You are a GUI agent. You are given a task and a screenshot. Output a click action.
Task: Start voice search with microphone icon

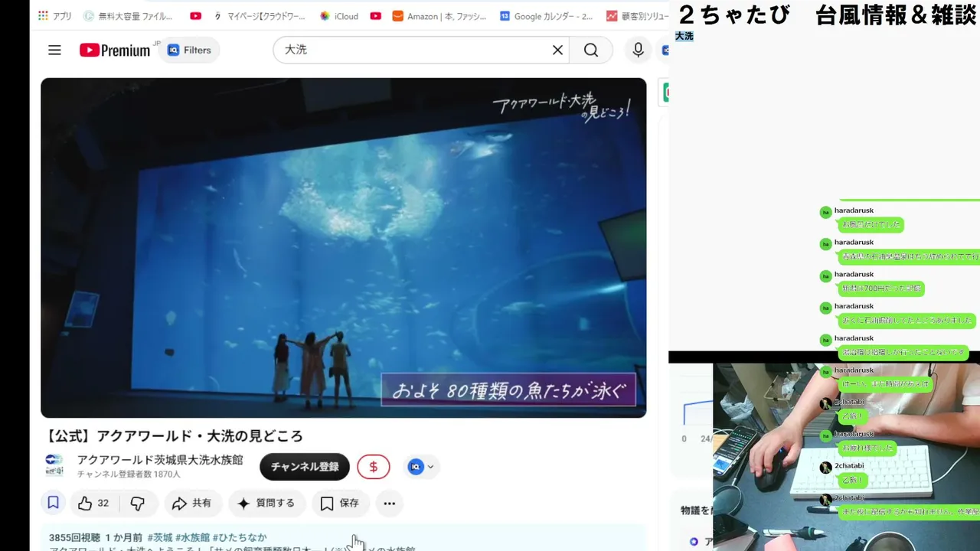pyautogui.click(x=638, y=51)
